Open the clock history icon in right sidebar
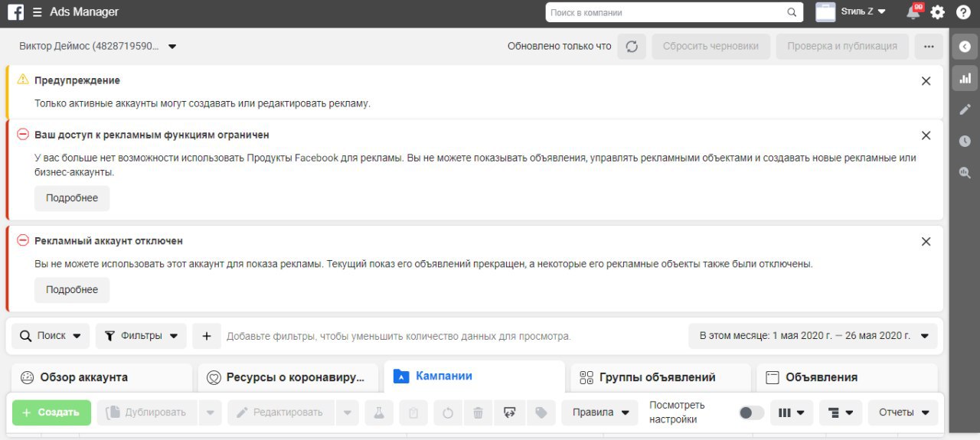This screenshot has width=980, height=440. click(x=965, y=141)
